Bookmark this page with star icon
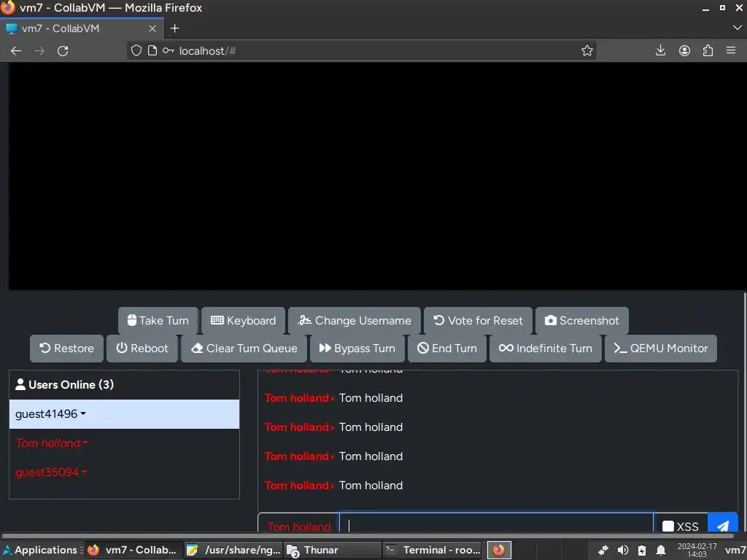 click(587, 50)
